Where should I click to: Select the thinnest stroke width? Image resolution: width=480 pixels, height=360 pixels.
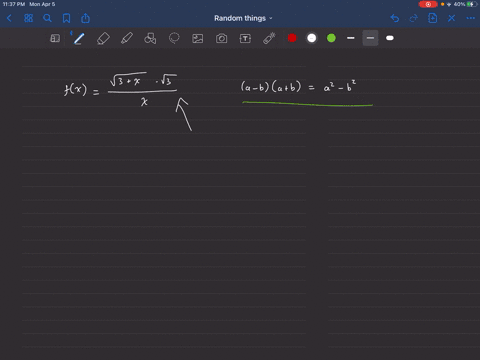tap(351, 38)
